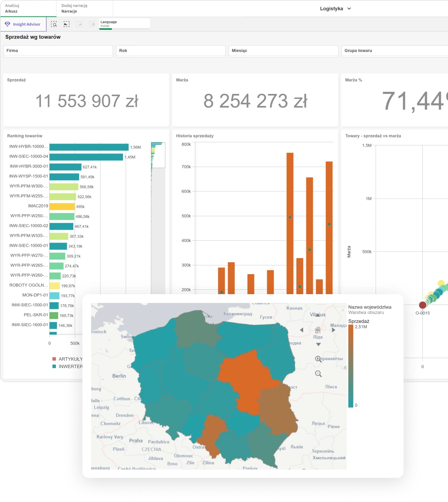This screenshot has width=448, height=502.
Task: Open the Firma filter pane
Action: [x=58, y=51]
